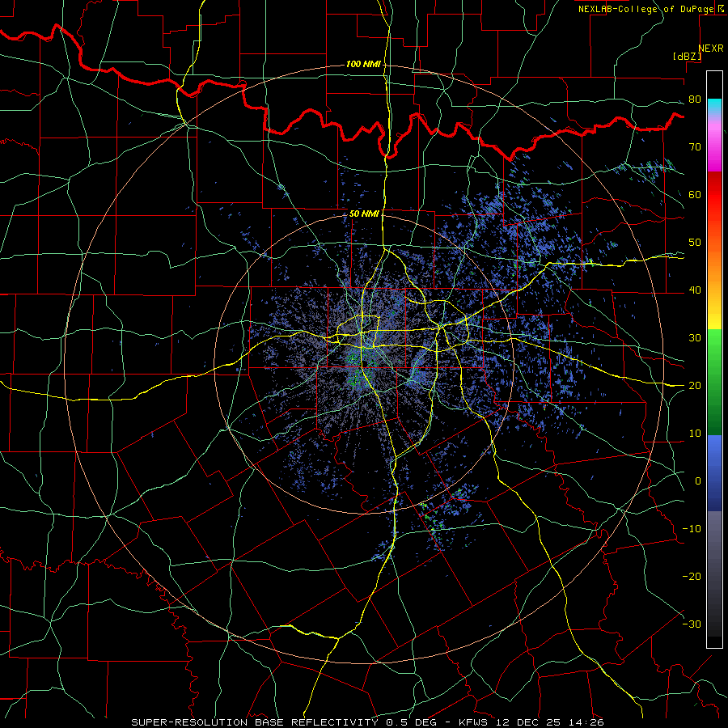Click the orange segment of the color bar

pyautogui.click(x=714, y=267)
